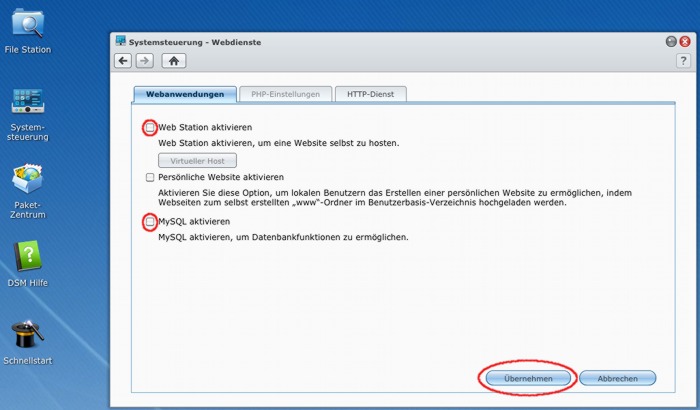This screenshot has height=410, width=700.
Task: Switch to the PHP-Einstellungen tab
Action: pyautogui.click(x=285, y=94)
